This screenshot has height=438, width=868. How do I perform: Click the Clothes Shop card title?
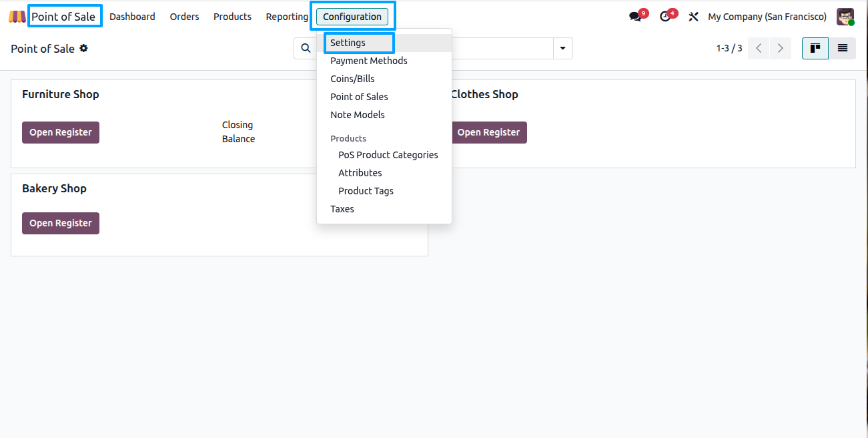(x=484, y=94)
